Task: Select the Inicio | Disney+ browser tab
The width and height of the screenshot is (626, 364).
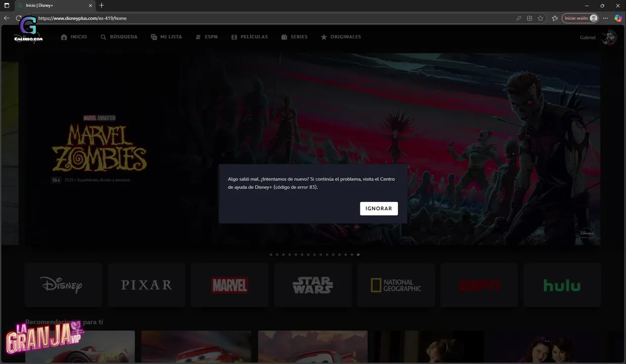Action: click(x=55, y=5)
